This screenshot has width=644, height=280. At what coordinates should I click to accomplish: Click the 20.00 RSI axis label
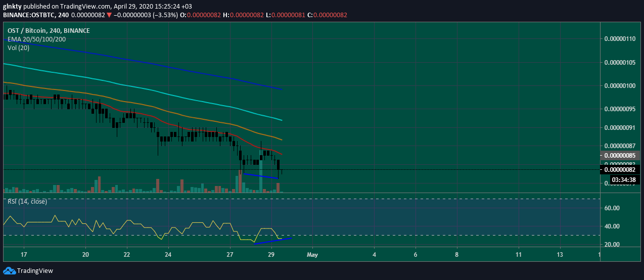tap(612, 245)
